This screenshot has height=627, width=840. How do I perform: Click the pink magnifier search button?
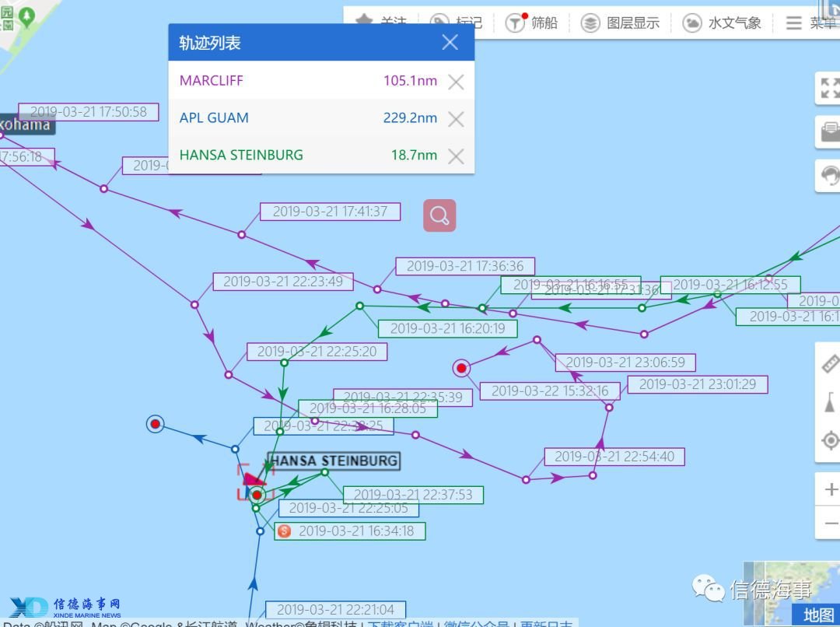[x=439, y=215]
